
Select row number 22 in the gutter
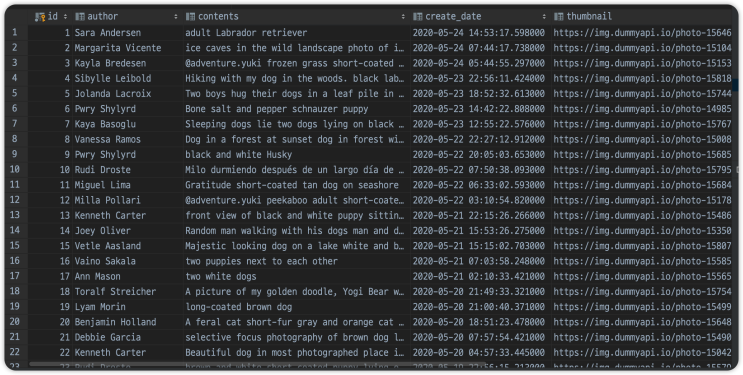point(15,352)
